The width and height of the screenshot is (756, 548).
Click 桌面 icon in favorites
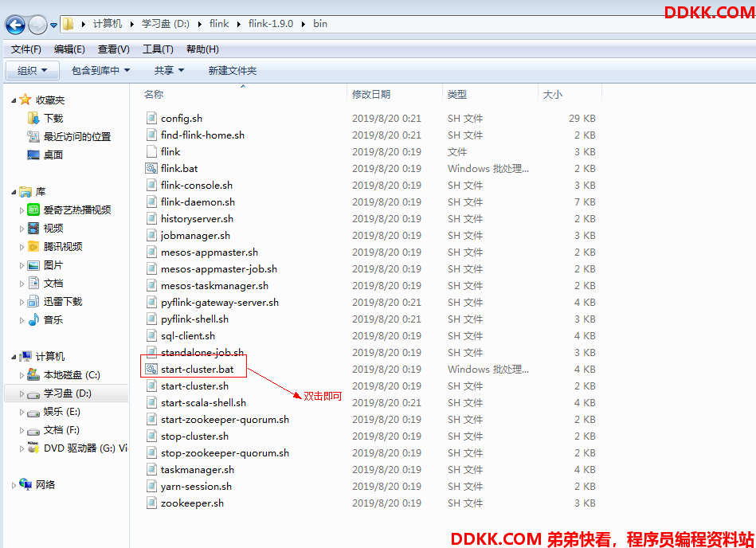tap(33, 155)
